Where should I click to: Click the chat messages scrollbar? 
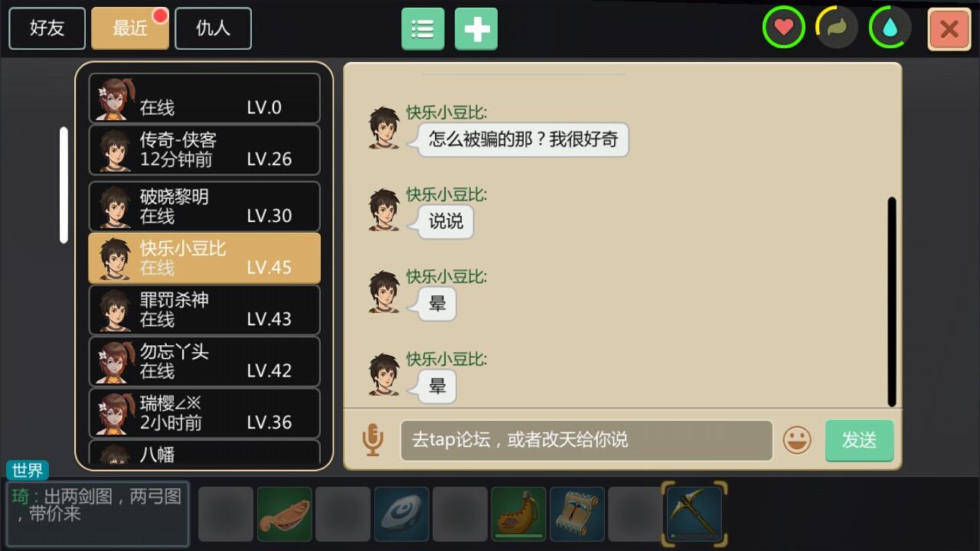(x=892, y=302)
